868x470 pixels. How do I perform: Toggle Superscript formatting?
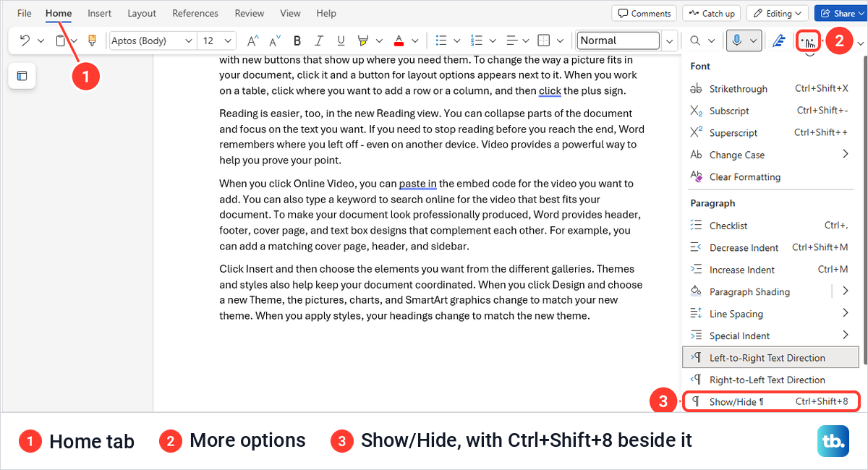click(770, 132)
